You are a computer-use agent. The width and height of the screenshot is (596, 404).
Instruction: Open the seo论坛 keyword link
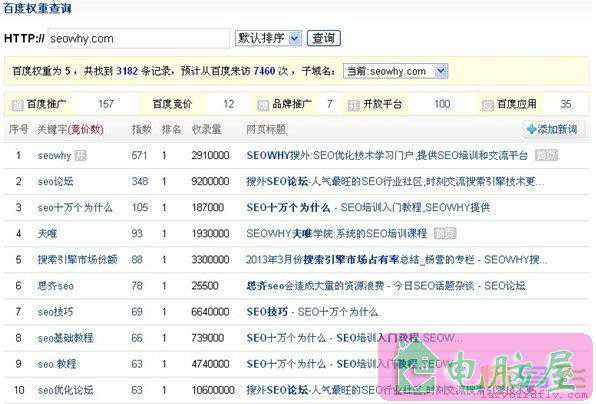click(x=55, y=182)
